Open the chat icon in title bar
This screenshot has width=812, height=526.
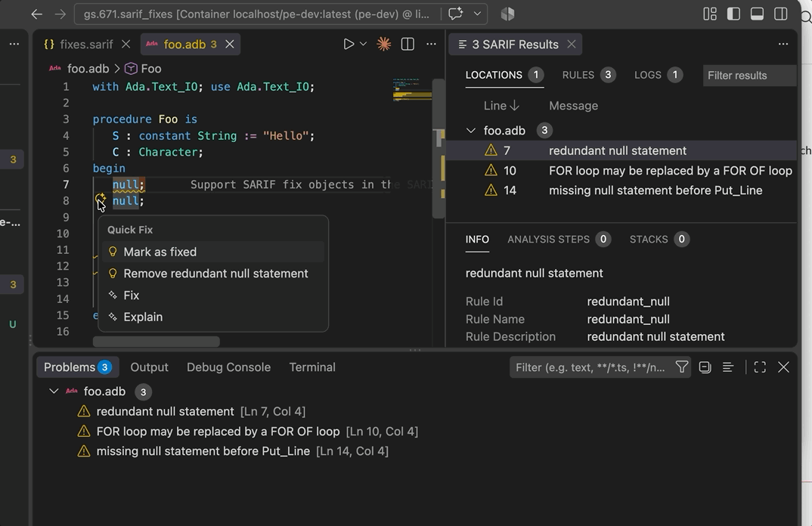(456, 14)
